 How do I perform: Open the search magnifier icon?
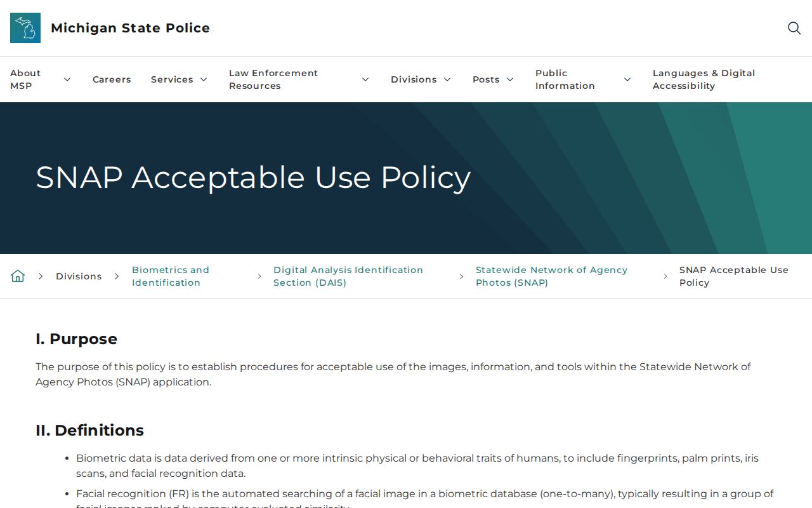(x=794, y=28)
